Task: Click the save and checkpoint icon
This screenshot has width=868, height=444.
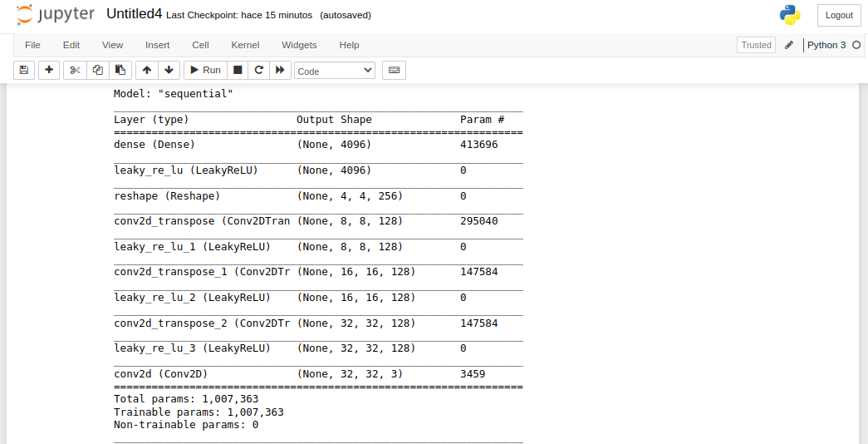Action: pos(24,71)
